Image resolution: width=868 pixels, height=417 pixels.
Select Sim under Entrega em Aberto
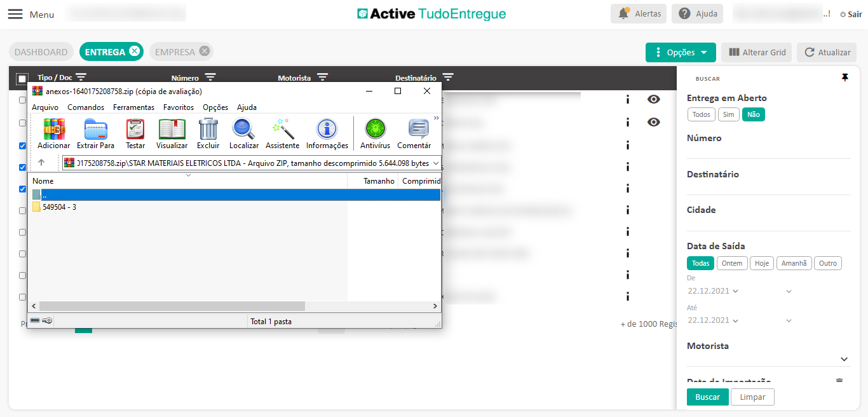(728, 114)
